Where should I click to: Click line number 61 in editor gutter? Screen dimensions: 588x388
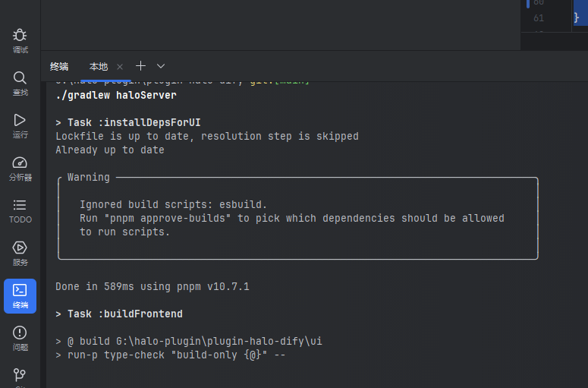pyautogui.click(x=539, y=18)
